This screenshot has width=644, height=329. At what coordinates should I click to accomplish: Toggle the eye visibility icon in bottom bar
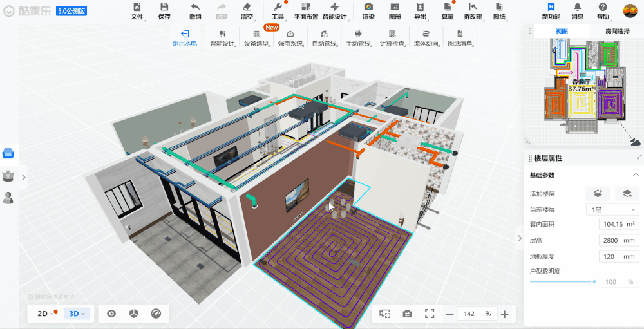pyautogui.click(x=111, y=314)
